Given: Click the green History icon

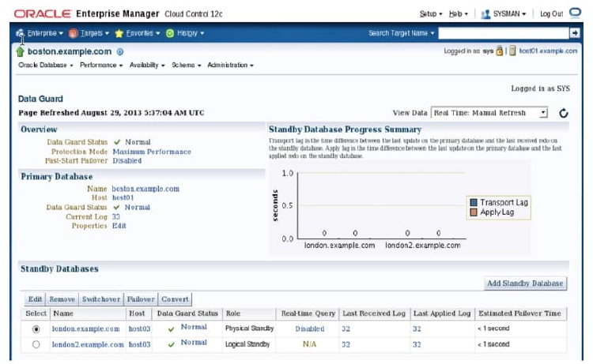Looking at the screenshot, I should coord(170,34).
